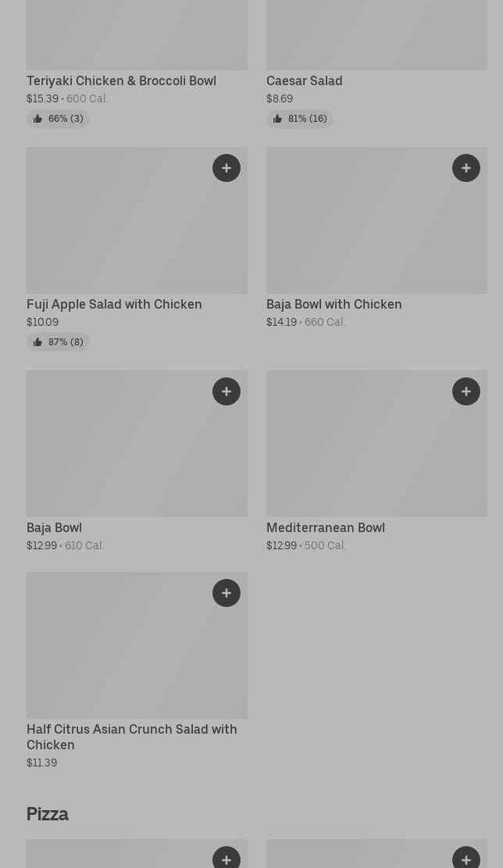Add Mediterranean Bowl using plus icon
503x868 pixels.
pyautogui.click(x=466, y=391)
